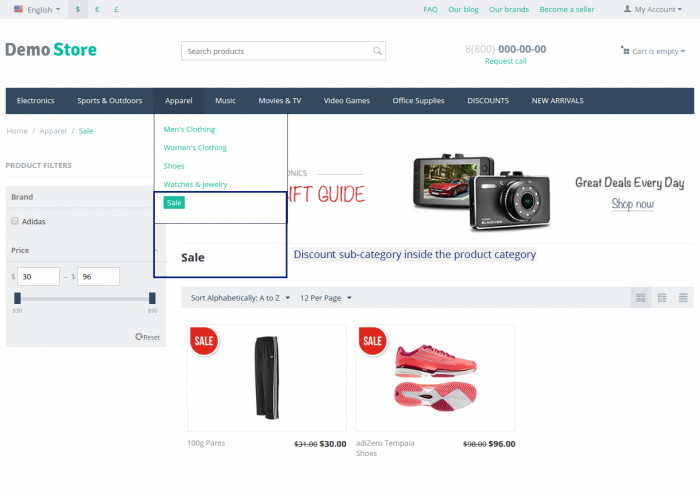Click the adiZero Tempaia Shoes image
This screenshot has height=499, width=700.
point(436,378)
